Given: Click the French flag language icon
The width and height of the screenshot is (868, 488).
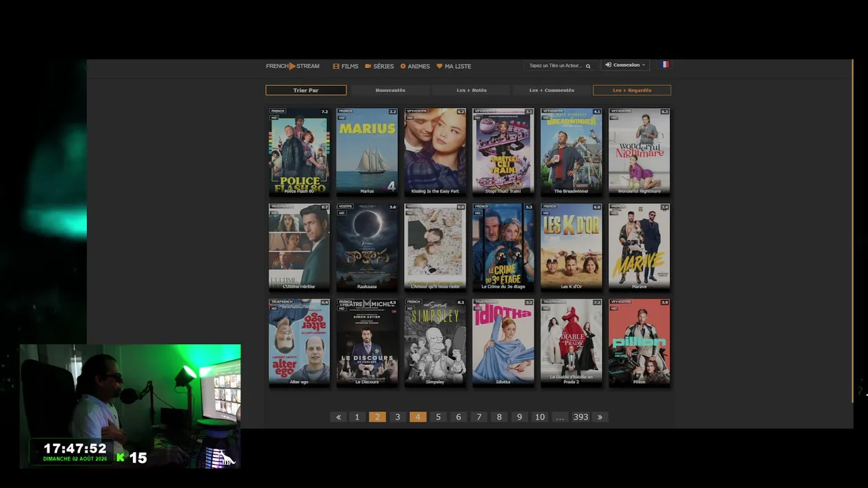Looking at the screenshot, I should tap(665, 64).
